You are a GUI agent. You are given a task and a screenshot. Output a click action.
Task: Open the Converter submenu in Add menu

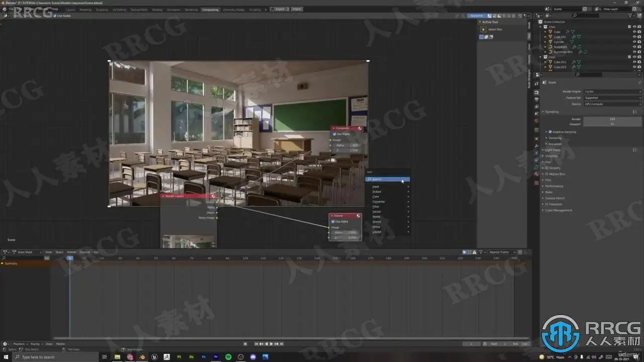388,202
